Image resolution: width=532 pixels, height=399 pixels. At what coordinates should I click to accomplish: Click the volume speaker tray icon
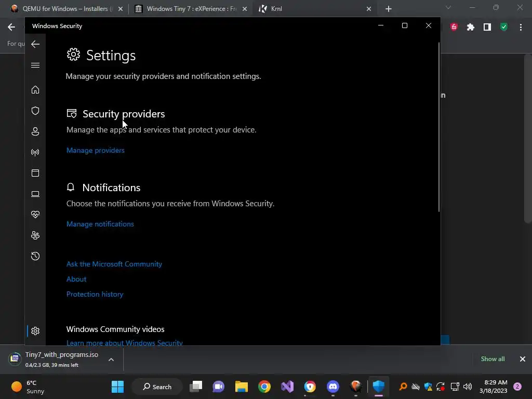(x=468, y=387)
